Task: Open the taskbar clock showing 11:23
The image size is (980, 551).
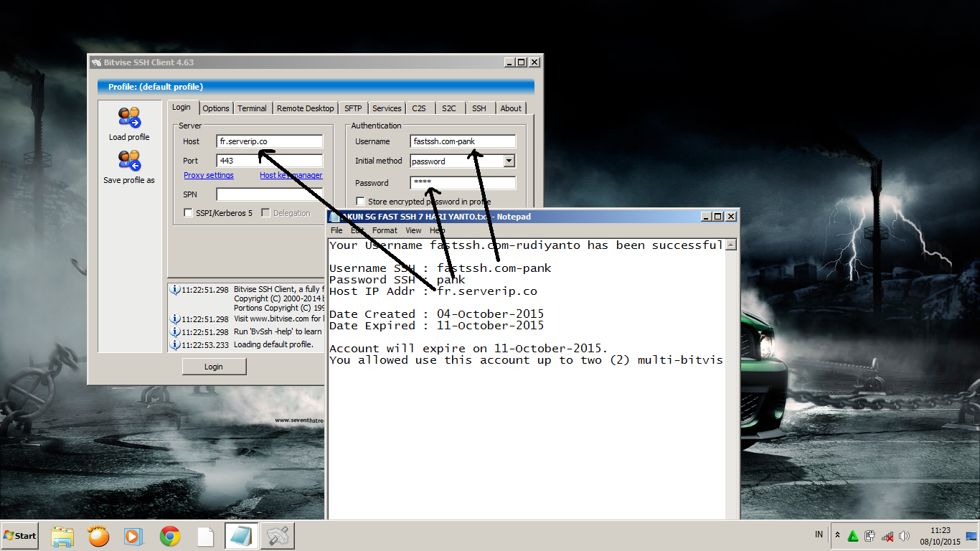Action: coord(941,536)
